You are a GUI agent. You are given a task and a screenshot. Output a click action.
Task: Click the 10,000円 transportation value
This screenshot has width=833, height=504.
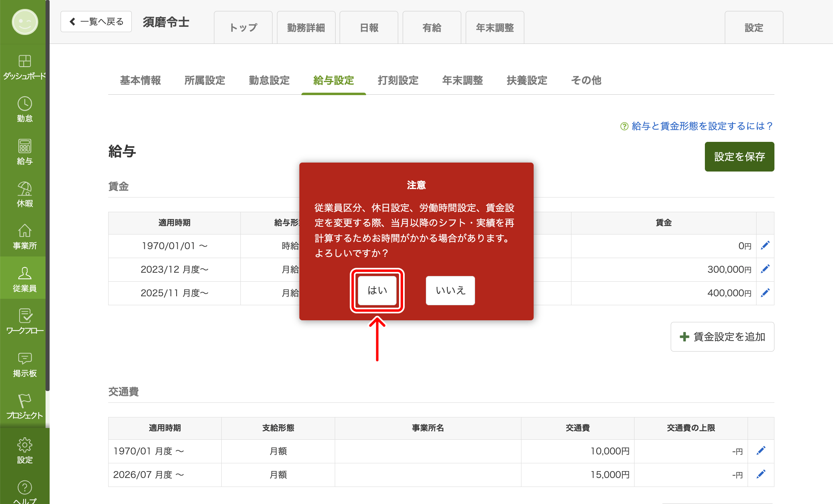click(610, 451)
